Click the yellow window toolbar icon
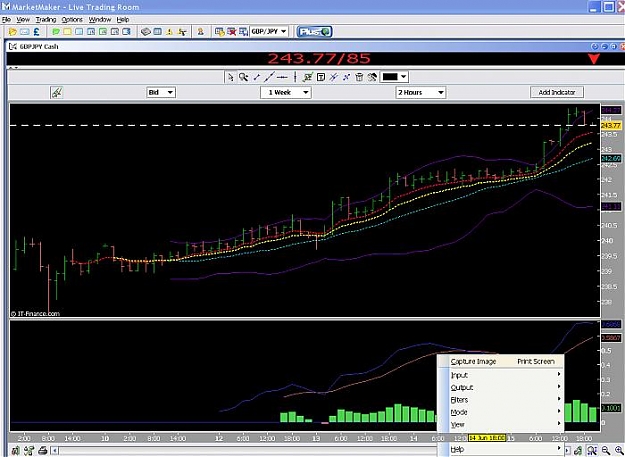The height and width of the screenshot is (457, 625). point(67,32)
